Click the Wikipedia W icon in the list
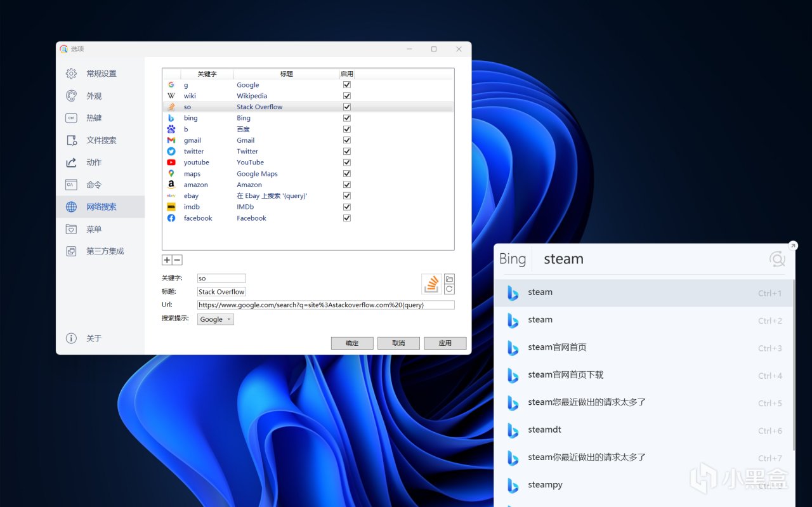 coord(171,96)
